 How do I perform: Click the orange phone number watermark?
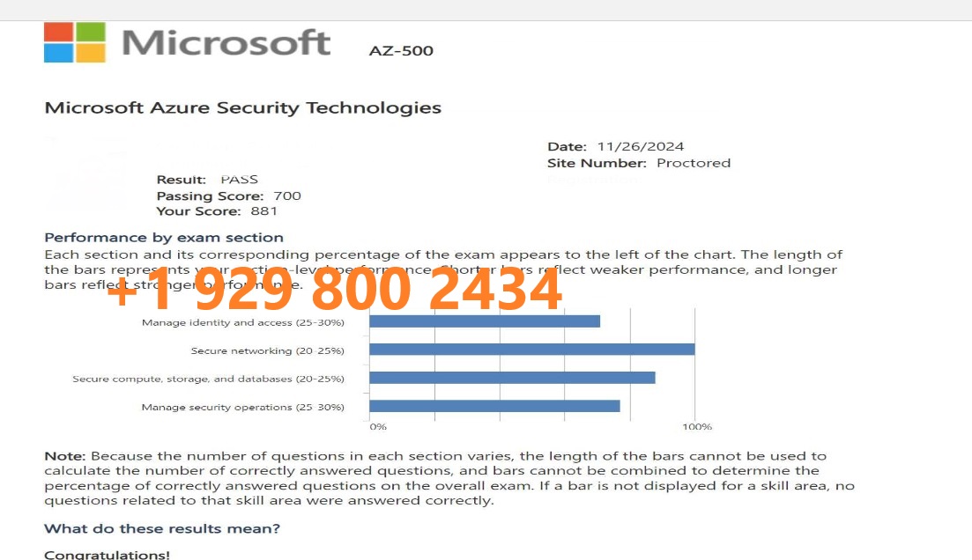click(x=335, y=289)
